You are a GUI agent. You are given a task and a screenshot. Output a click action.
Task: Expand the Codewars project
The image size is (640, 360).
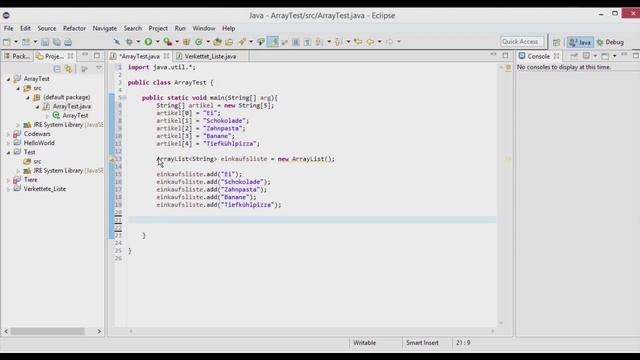tap(8, 134)
